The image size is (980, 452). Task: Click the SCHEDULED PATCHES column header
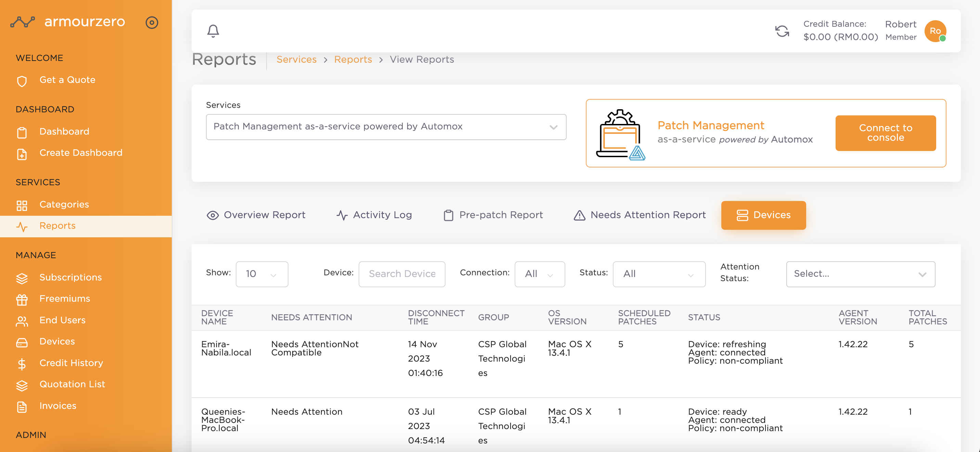coord(644,317)
